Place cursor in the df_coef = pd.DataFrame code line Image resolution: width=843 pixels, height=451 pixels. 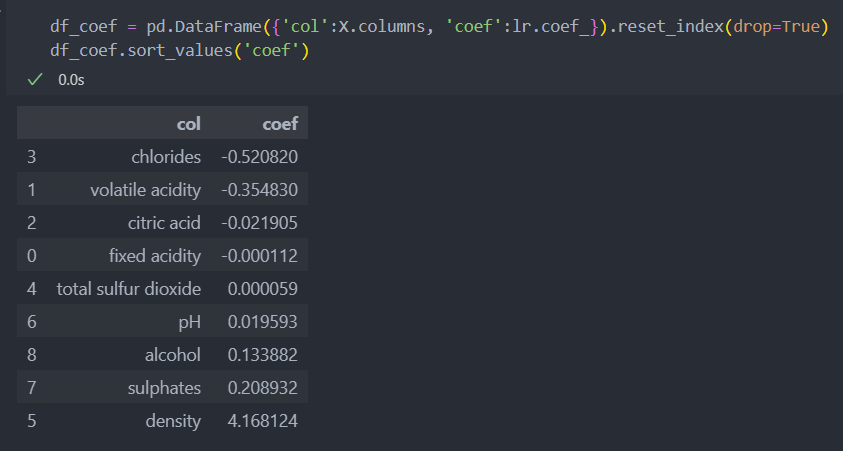click(439, 26)
